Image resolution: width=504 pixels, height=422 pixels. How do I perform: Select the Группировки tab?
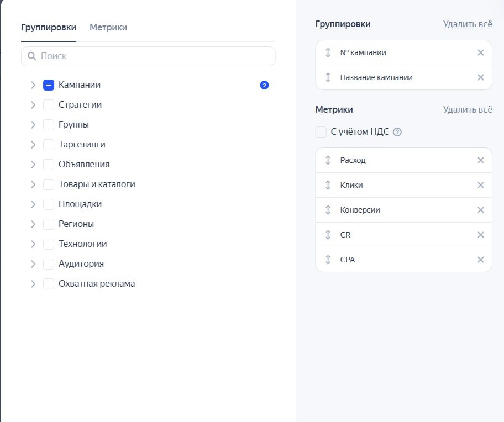point(49,27)
